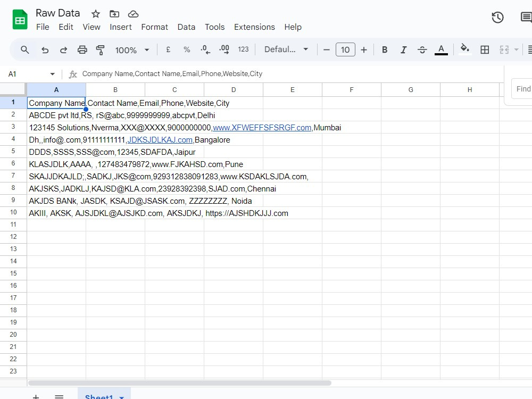Open the View menu
The width and height of the screenshot is (532, 399).
pyautogui.click(x=92, y=27)
